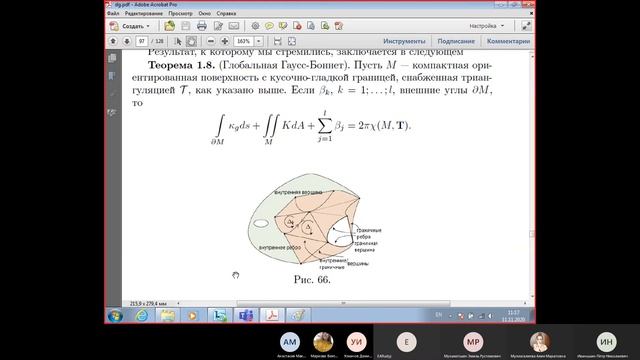This screenshot has width=640, height=360.
Task: Open the Окно menu
Action: pyautogui.click(x=204, y=13)
